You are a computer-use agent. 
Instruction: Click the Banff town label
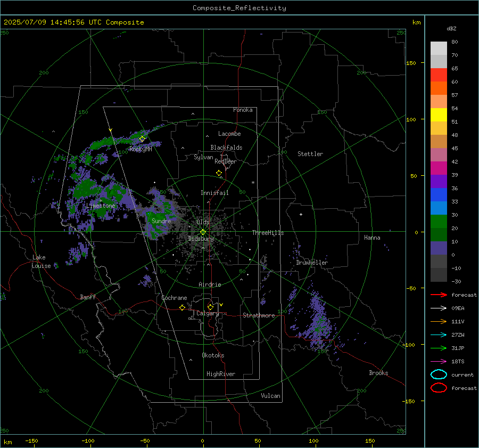tap(88, 297)
